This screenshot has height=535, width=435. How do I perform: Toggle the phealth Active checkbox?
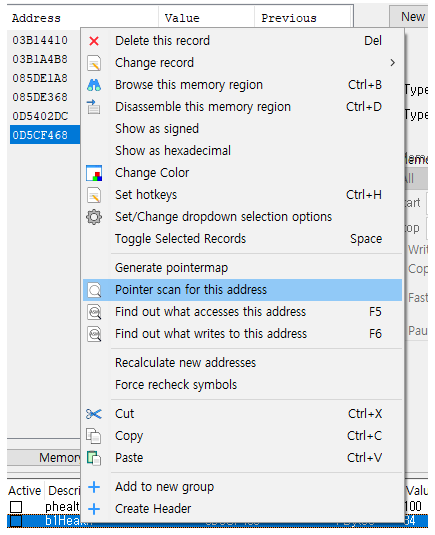(x=16, y=507)
